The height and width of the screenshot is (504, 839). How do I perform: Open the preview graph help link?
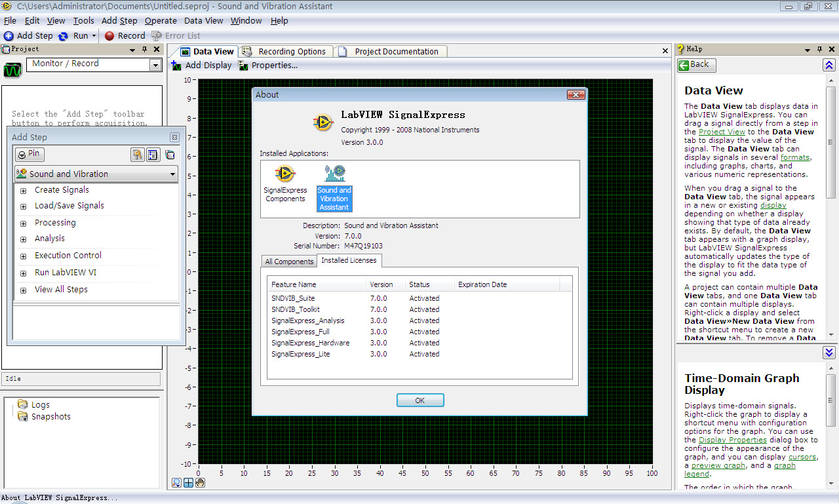pos(718,465)
